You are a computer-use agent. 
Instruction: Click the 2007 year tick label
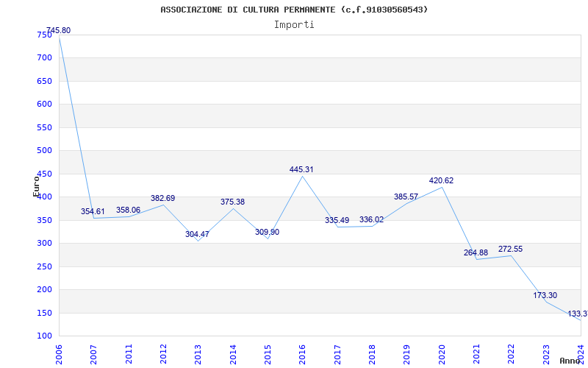point(94,354)
